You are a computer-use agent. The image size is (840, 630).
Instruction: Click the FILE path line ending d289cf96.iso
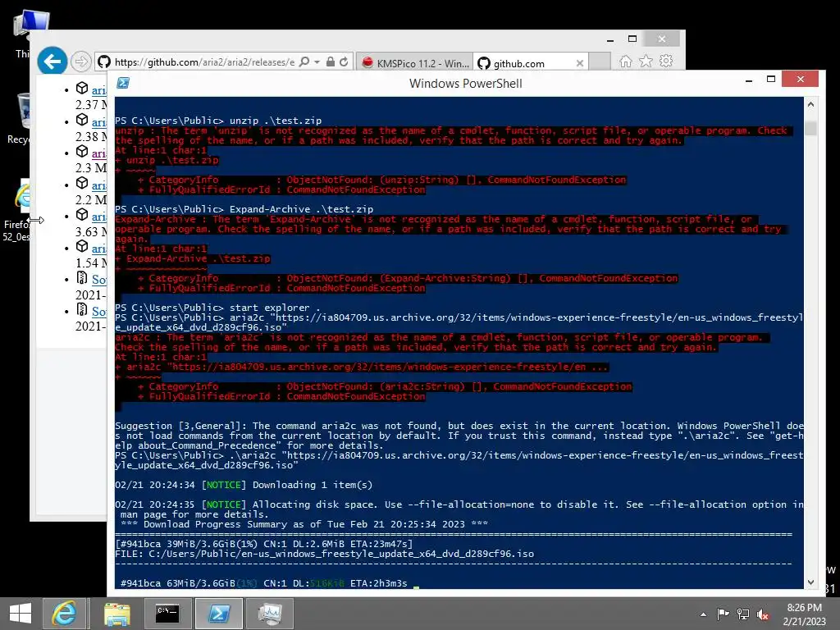coord(325,554)
